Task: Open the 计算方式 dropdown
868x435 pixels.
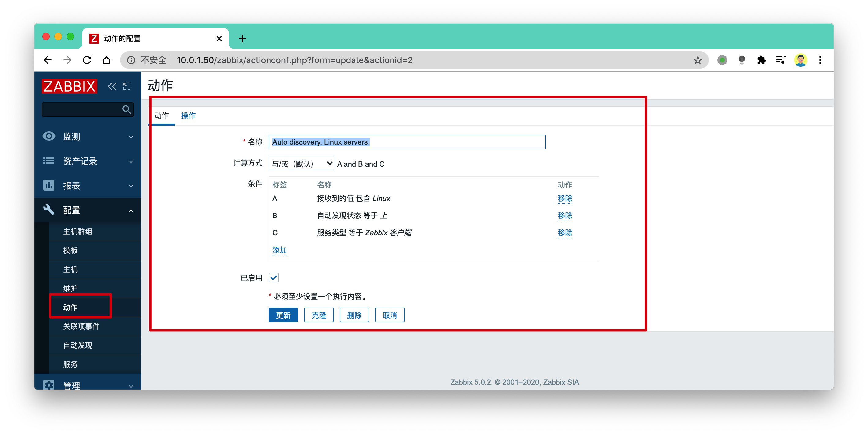Action: tap(301, 163)
